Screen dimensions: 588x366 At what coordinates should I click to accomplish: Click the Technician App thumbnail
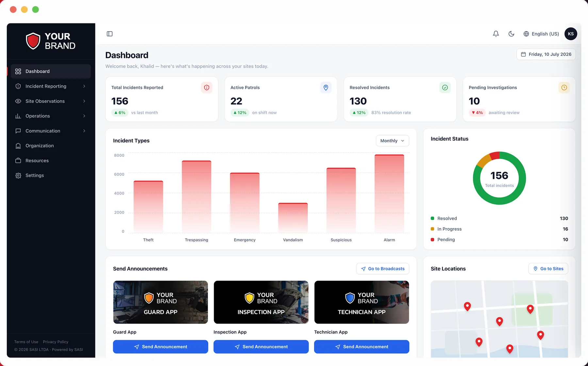(x=362, y=302)
